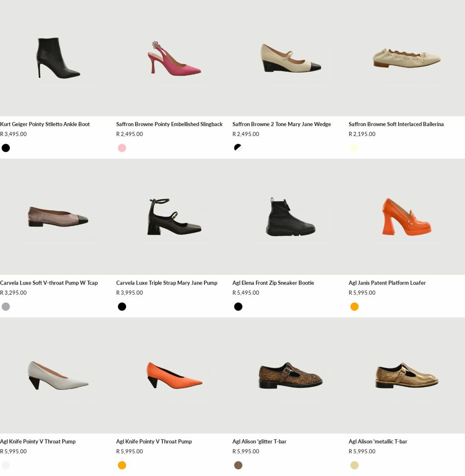Choose black-and-white swatch for Mary Jane Wedge

pos(238,148)
